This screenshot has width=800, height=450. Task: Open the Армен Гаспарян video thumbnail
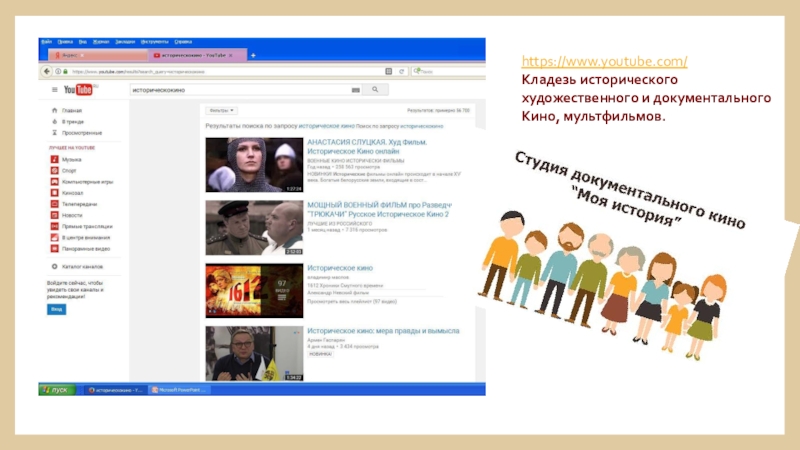point(254,354)
